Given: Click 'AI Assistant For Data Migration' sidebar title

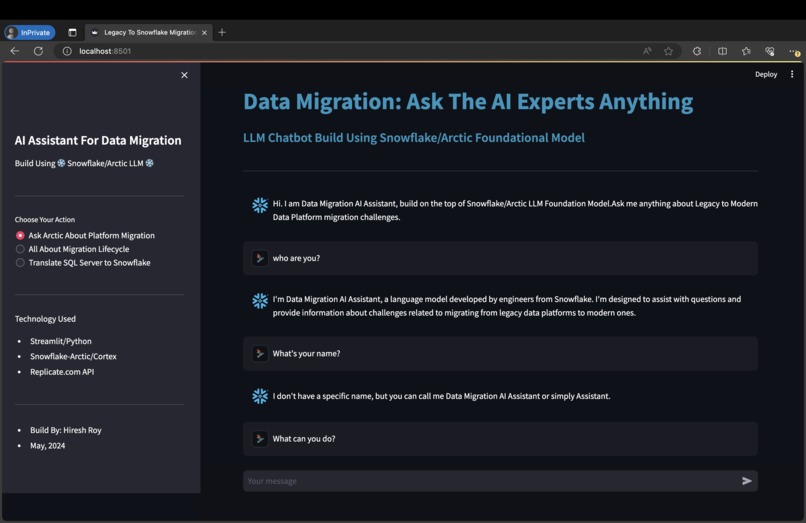Looking at the screenshot, I should [98, 140].
